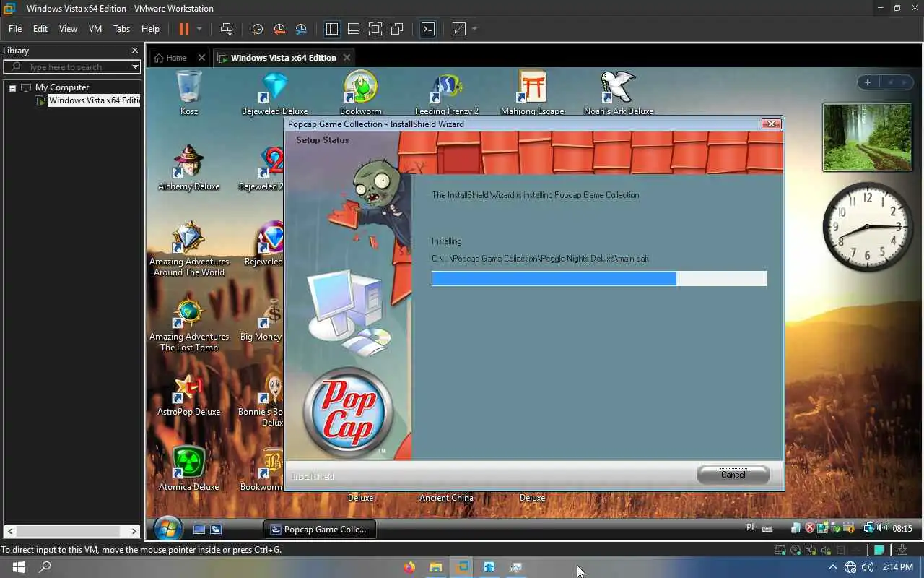Viewport: 924px width, 578px height.
Task: Click the stretch guest display icon
Action: click(x=459, y=29)
